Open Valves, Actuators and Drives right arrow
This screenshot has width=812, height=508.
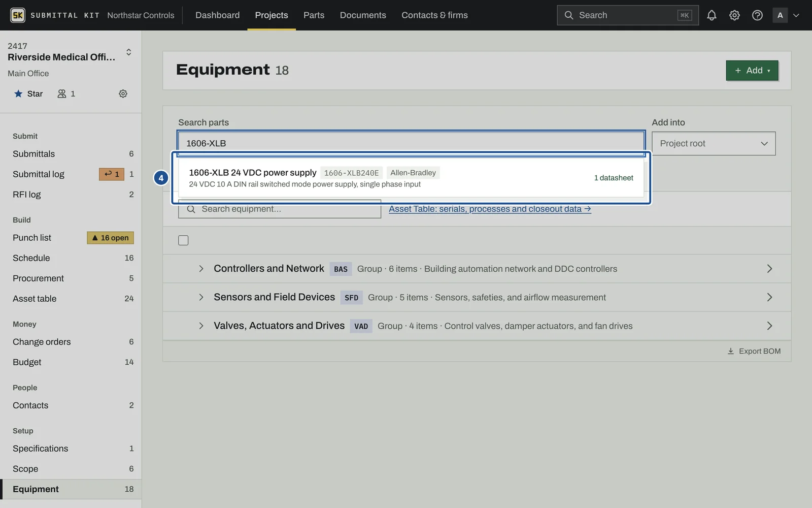click(x=769, y=326)
